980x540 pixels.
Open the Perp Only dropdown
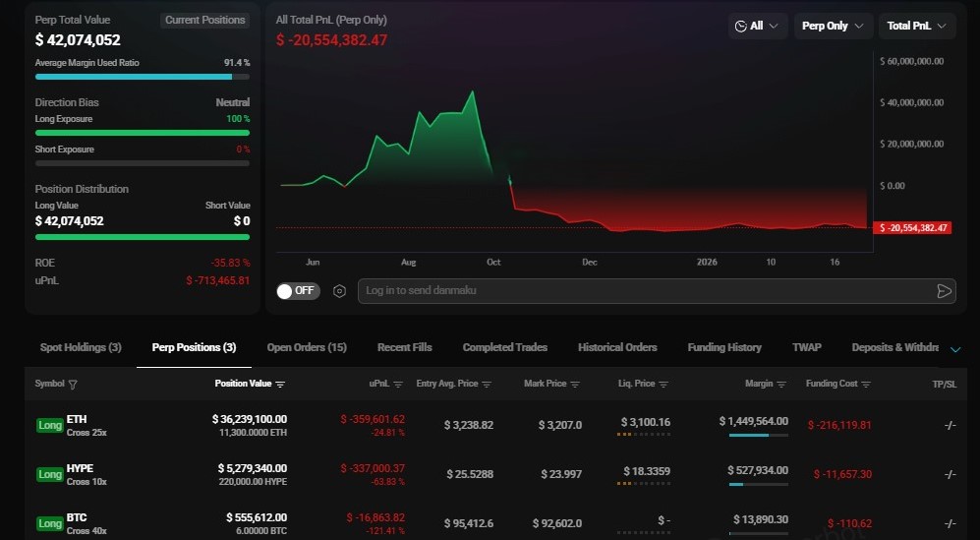coord(834,26)
